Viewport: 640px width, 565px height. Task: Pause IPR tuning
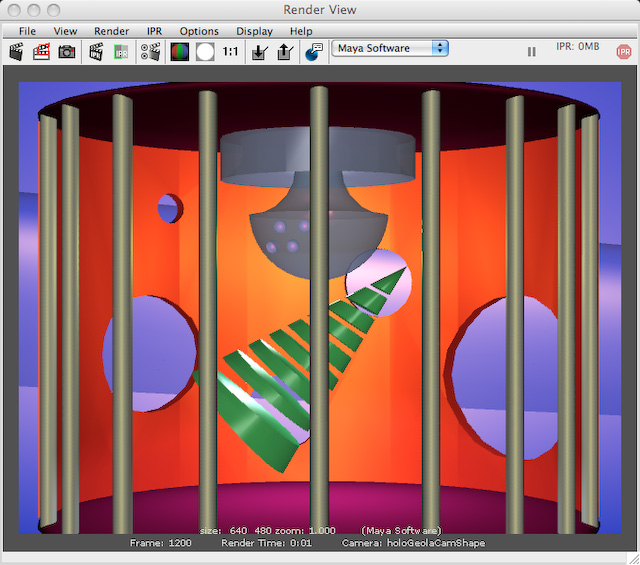tap(531, 51)
